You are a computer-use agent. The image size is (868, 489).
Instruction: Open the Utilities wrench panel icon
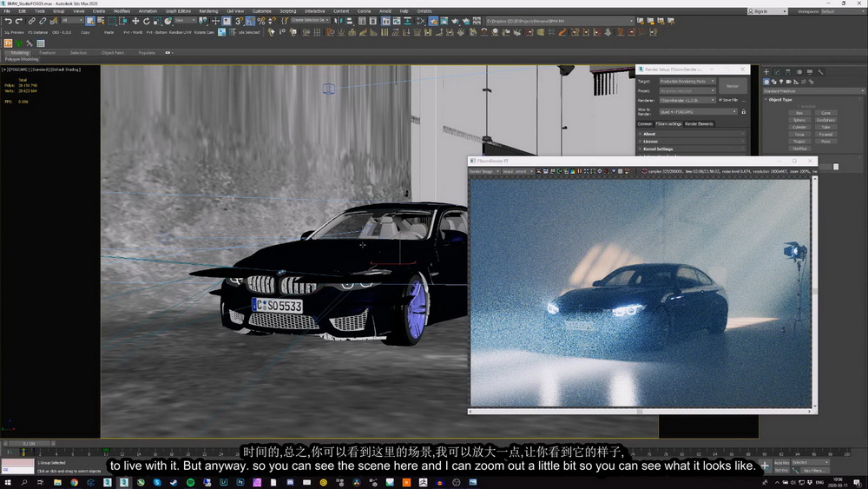click(820, 72)
